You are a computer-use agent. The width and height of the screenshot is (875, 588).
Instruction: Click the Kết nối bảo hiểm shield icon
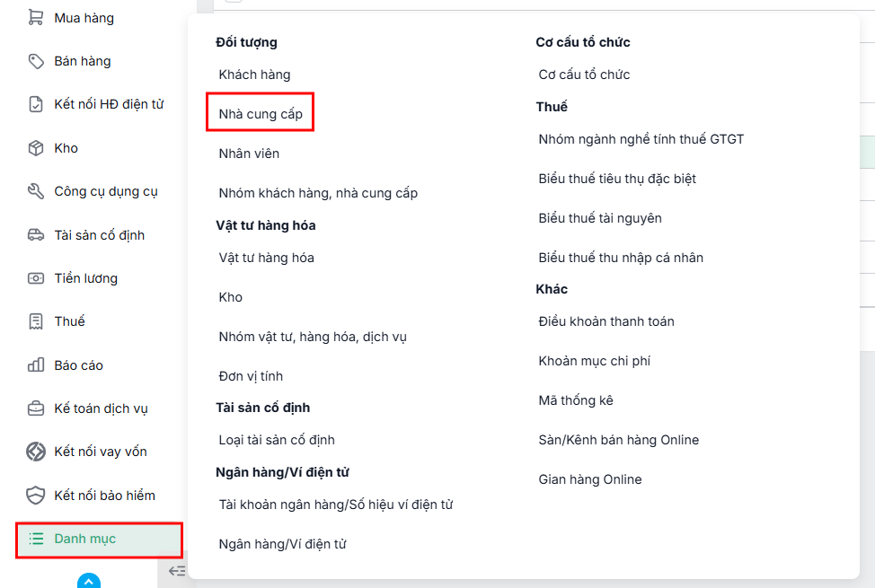pyautogui.click(x=36, y=496)
